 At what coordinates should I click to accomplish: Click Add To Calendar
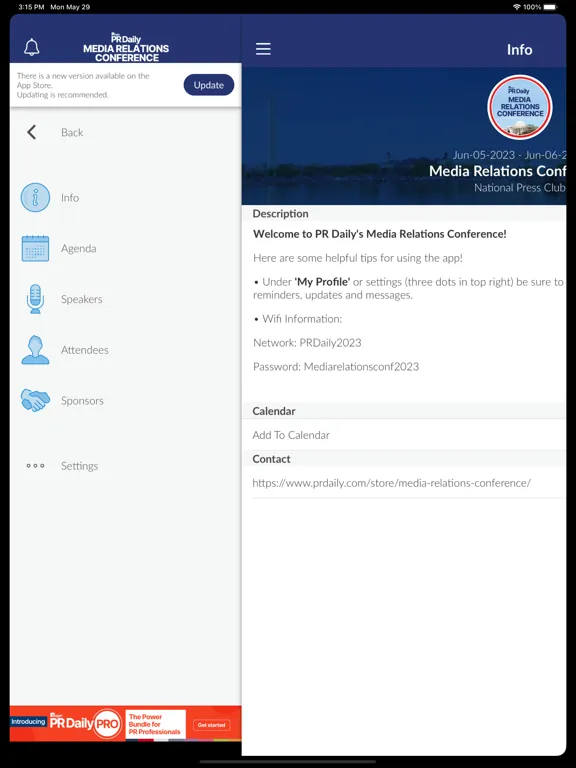click(291, 435)
